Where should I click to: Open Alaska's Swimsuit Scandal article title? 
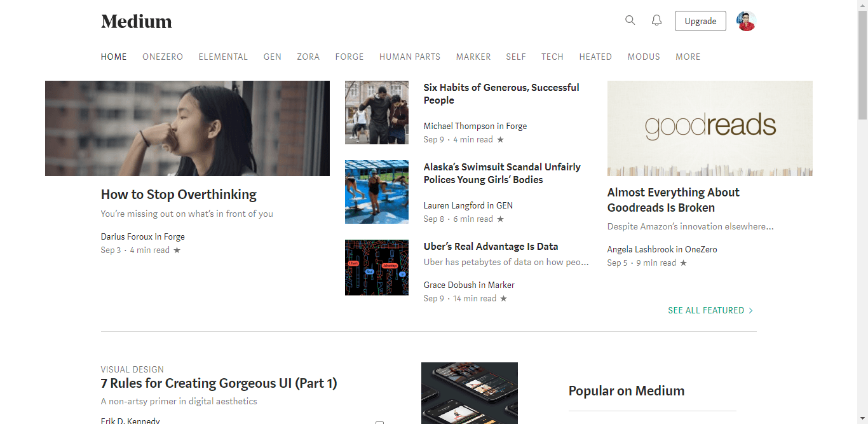pos(502,174)
